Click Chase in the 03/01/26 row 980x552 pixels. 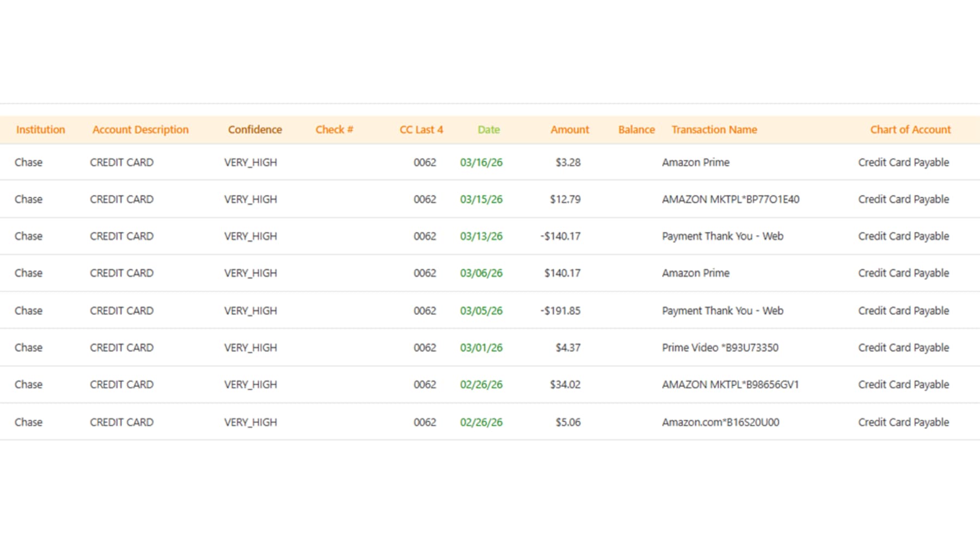(28, 348)
